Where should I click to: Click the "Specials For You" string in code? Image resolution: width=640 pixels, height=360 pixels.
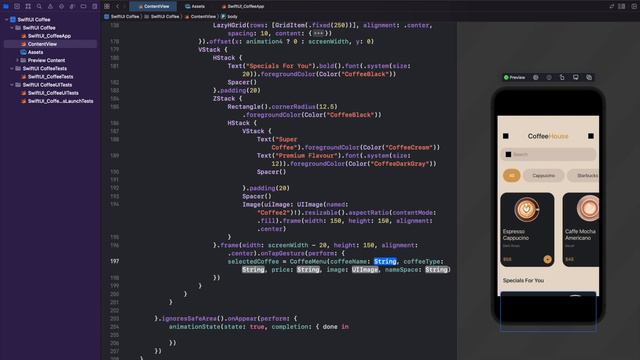point(279,66)
